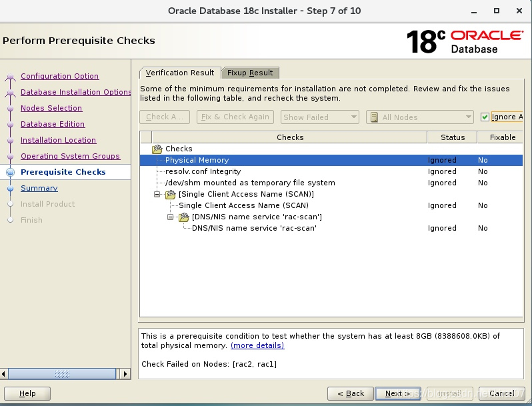This screenshot has height=406, width=532.
Task: Go to Configuration Option step
Action: (x=60, y=76)
